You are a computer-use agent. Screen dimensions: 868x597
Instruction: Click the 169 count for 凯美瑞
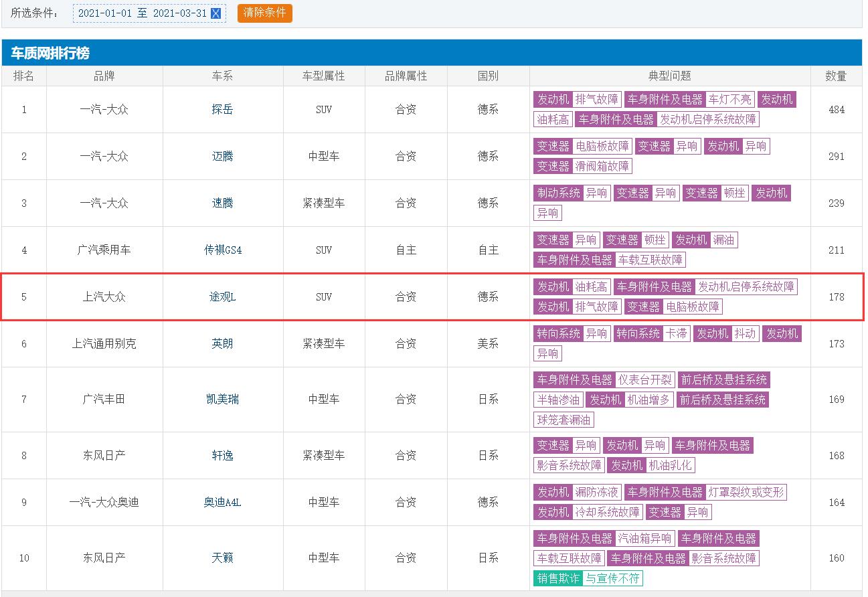(837, 400)
